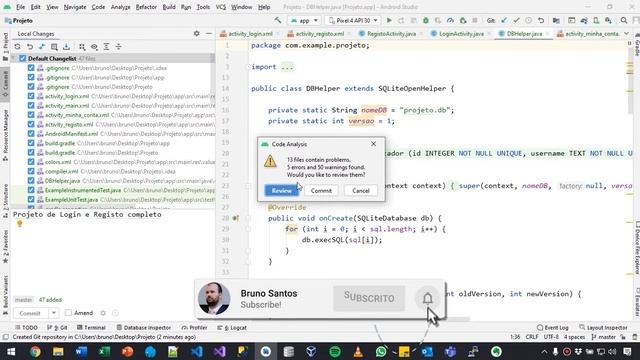This screenshot has width=640, height=360.
Task: Open the Logcat tool window
Action: [232, 327]
